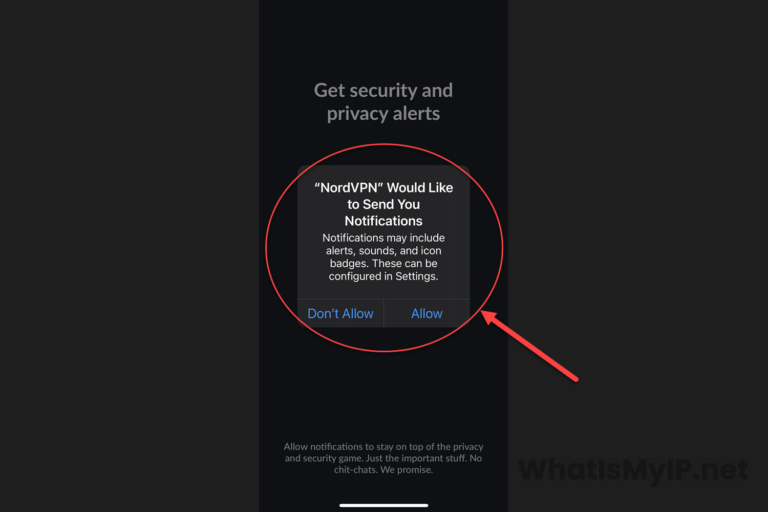Click the WhatIsMyIP.net watermark
This screenshot has height=512, width=768.
[633, 469]
